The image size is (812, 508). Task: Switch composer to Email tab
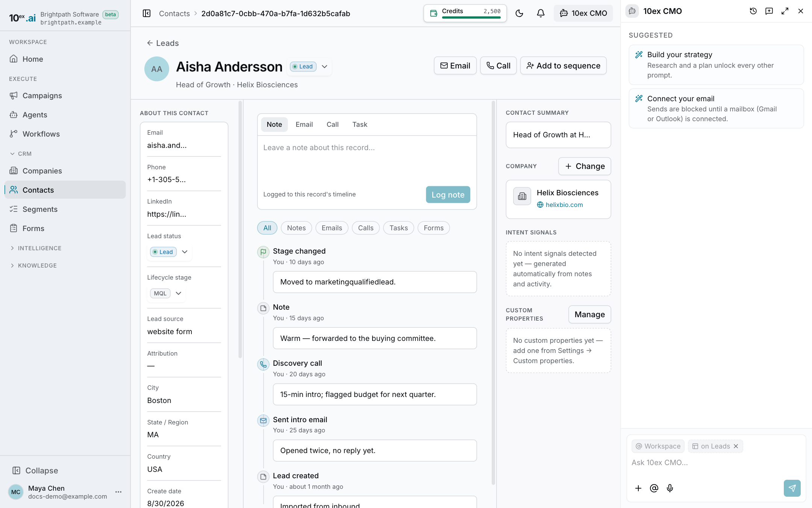tap(304, 125)
